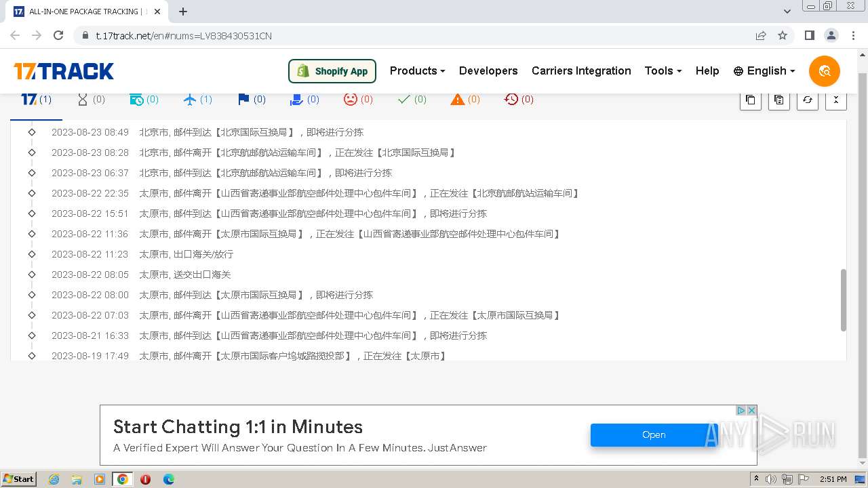Click the tracking details scrollbar thumb

click(844, 300)
